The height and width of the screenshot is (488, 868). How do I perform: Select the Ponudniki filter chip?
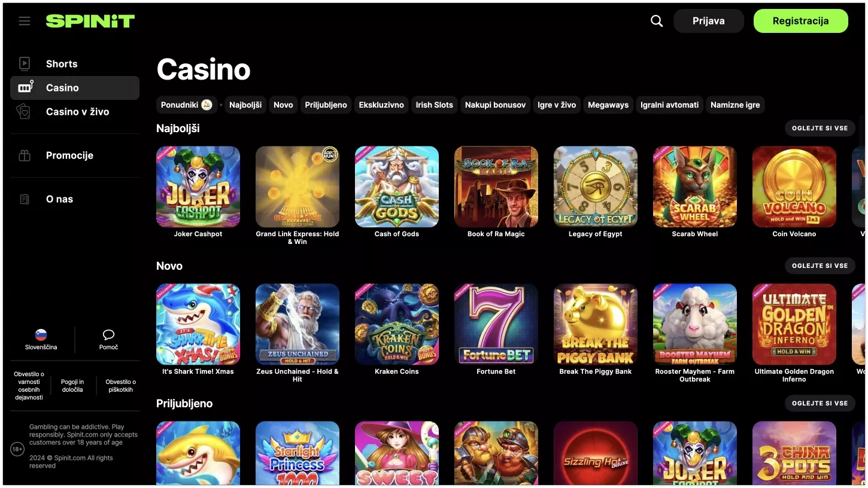click(186, 105)
